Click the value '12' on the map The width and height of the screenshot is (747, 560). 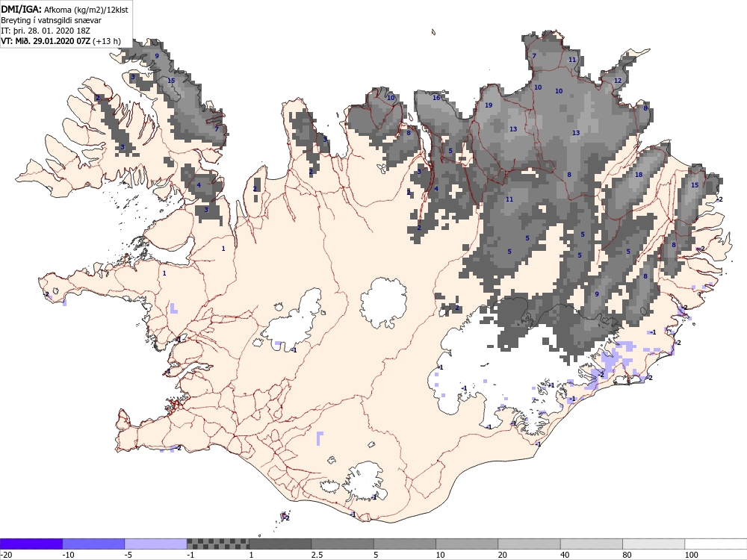click(x=618, y=80)
